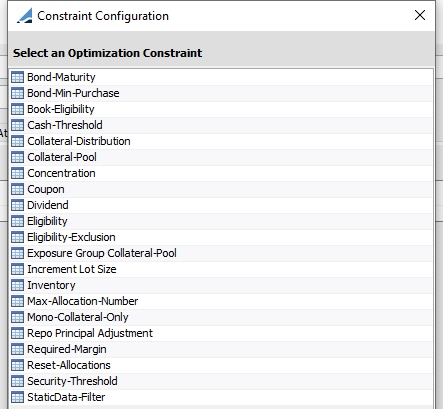
Task: Click the table icon beside Bond-Maturity
Action: [17, 77]
